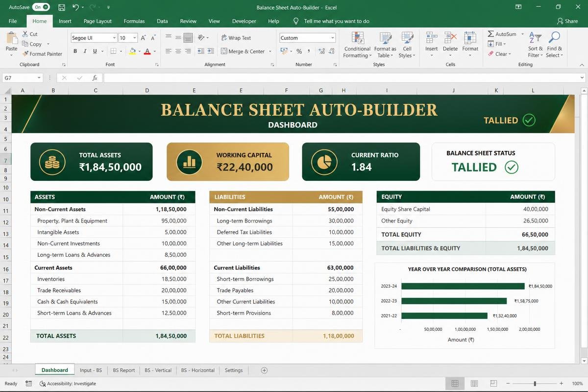Viewport: 588px width, 392px height.
Task: Toggle underline formatting
Action: pos(95,51)
